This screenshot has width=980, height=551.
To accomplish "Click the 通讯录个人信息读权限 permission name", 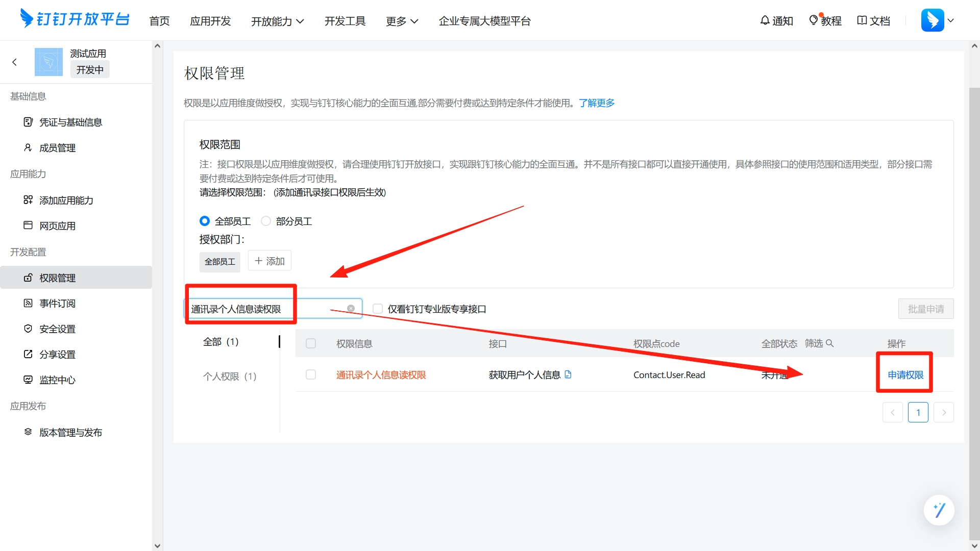I will pyautogui.click(x=381, y=375).
